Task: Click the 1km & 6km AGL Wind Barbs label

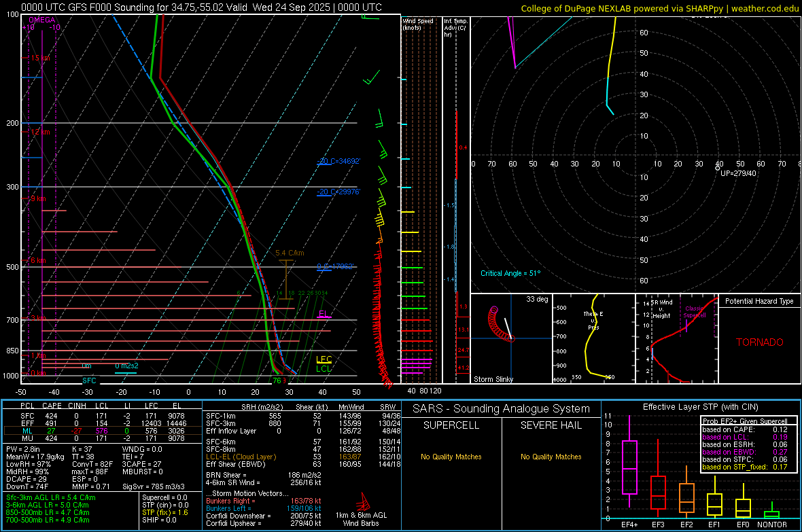Action: [361, 519]
